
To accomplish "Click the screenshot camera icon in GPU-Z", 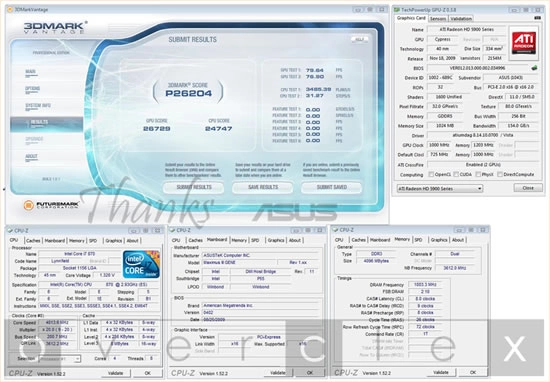I will pyautogui.click(x=537, y=18).
